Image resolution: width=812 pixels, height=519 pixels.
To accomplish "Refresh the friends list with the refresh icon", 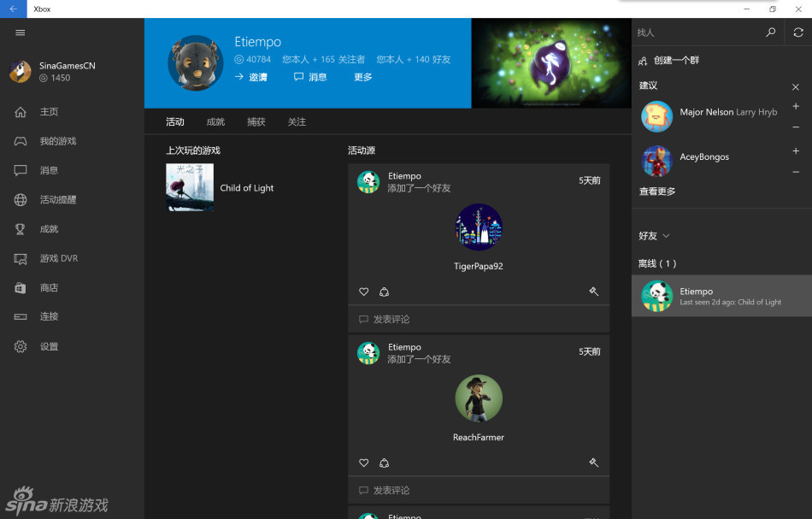I will pyautogui.click(x=798, y=32).
